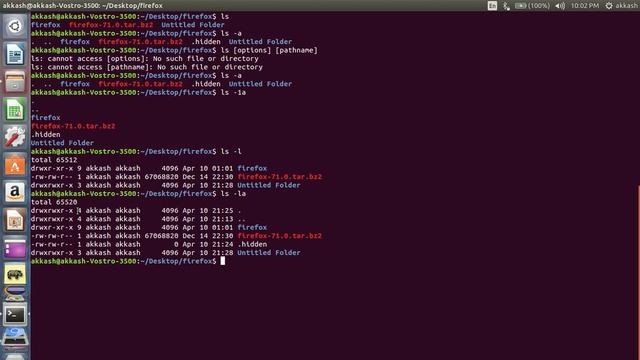Open the elephant icon app in dock
This screenshot has width=640, height=360.
point(15,274)
